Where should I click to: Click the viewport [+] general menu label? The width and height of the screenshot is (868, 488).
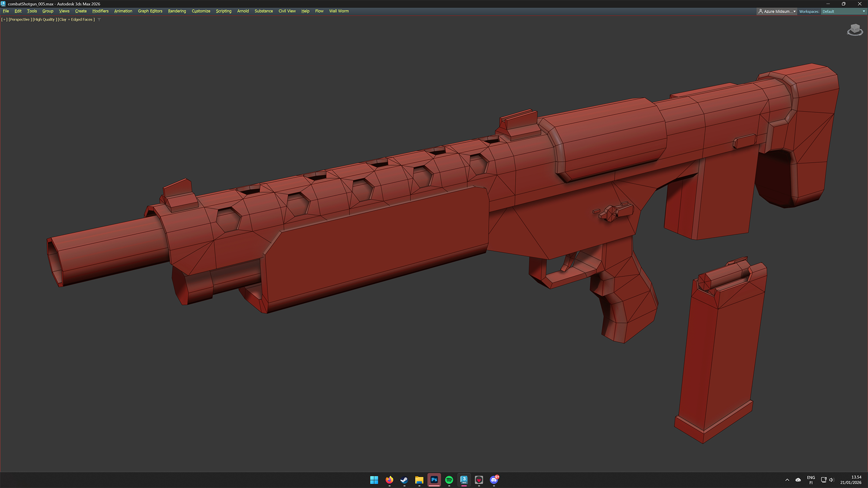pos(4,20)
